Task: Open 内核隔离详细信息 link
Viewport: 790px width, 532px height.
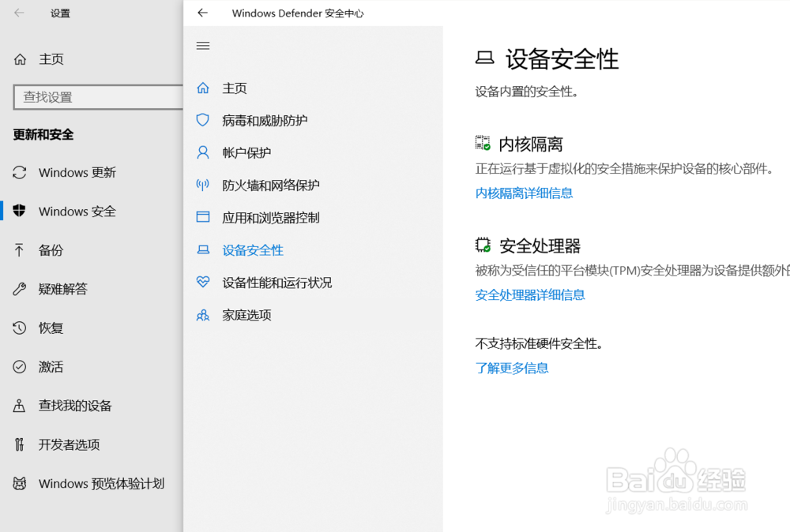Action: (x=524, y=193)
